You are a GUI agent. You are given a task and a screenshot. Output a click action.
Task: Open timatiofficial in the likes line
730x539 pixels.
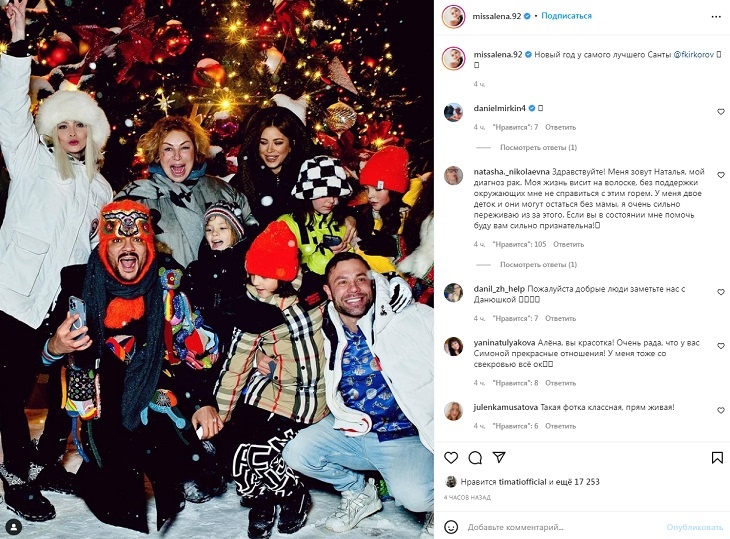tap(522, 482)
